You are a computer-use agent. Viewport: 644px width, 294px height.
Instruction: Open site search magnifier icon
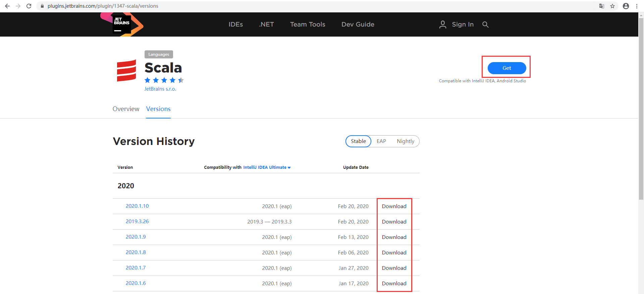point(485,24)
